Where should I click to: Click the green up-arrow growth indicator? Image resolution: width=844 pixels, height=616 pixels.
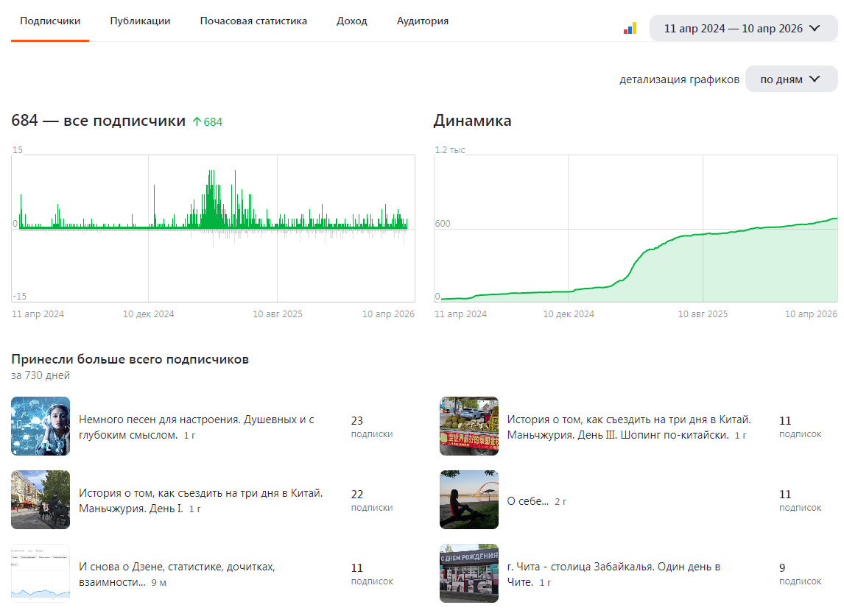coord(207,122)
